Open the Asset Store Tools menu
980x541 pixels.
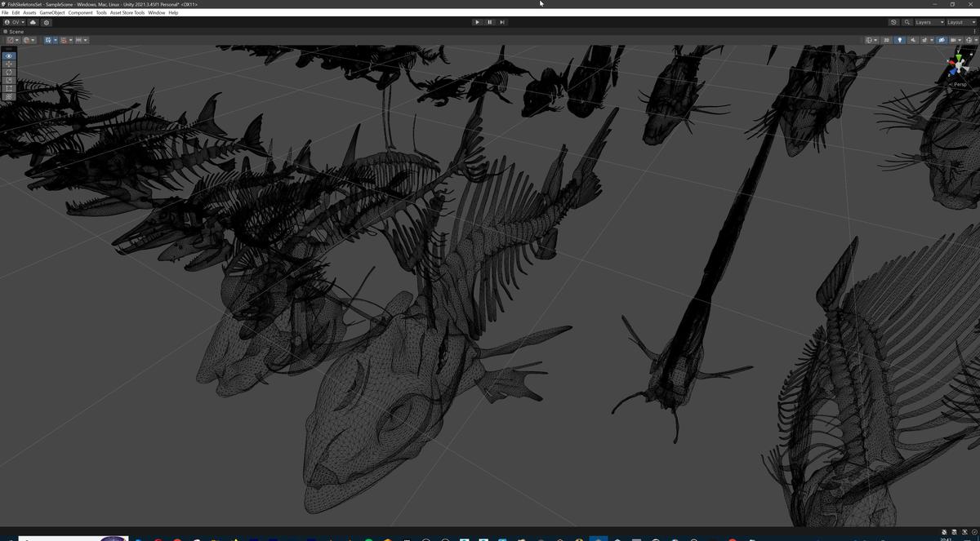point(127,12)
